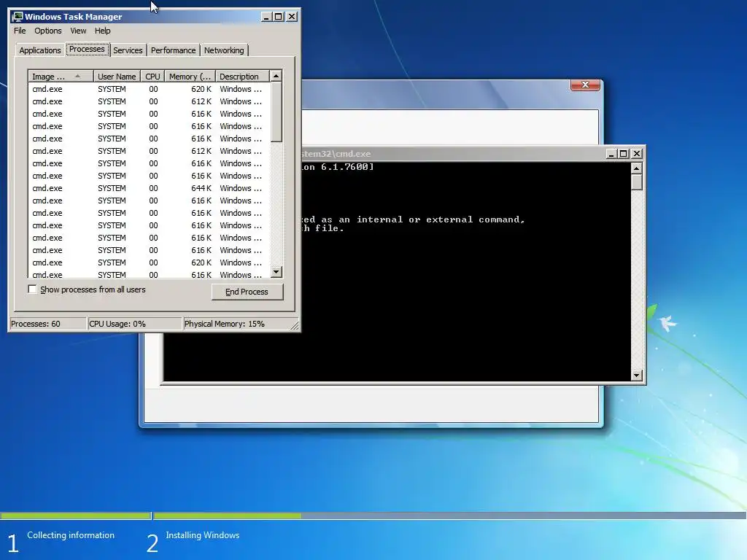Screen dimensions: 747x560
Task: Click the Task Manager title bar icon
Action: click(x=18, y=17)
